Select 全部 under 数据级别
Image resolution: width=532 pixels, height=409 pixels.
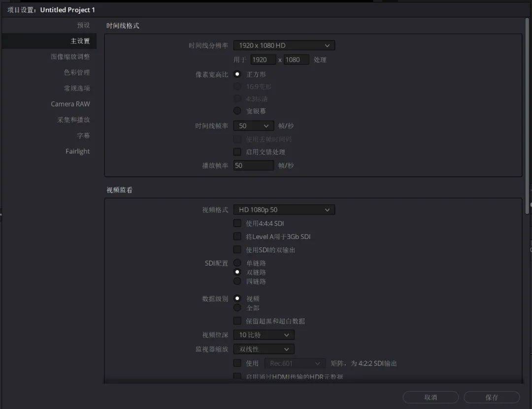(237, 307)
